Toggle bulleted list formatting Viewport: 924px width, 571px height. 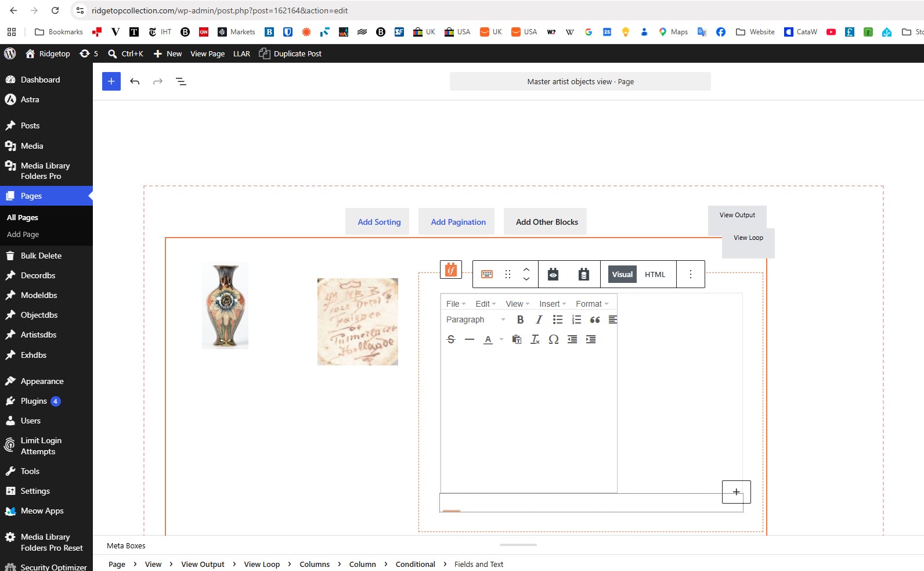coord(558,319)
